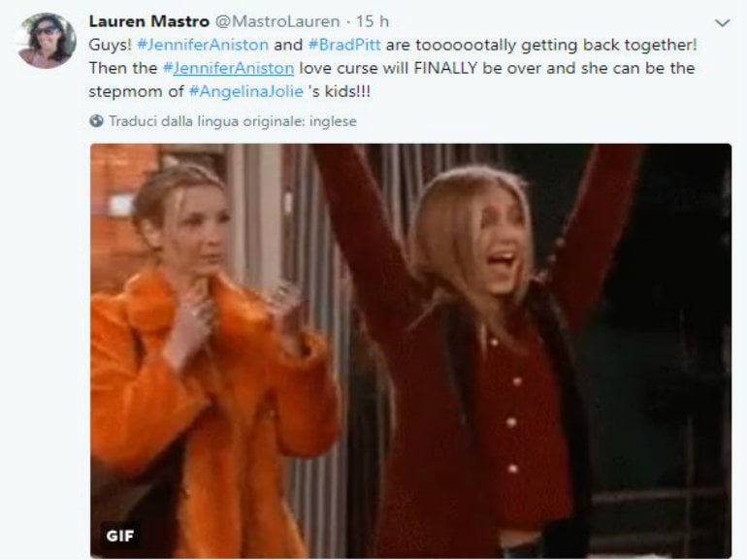Open the @MastroLauren handle link
747x560 pixels.
[x=277, y=21]
